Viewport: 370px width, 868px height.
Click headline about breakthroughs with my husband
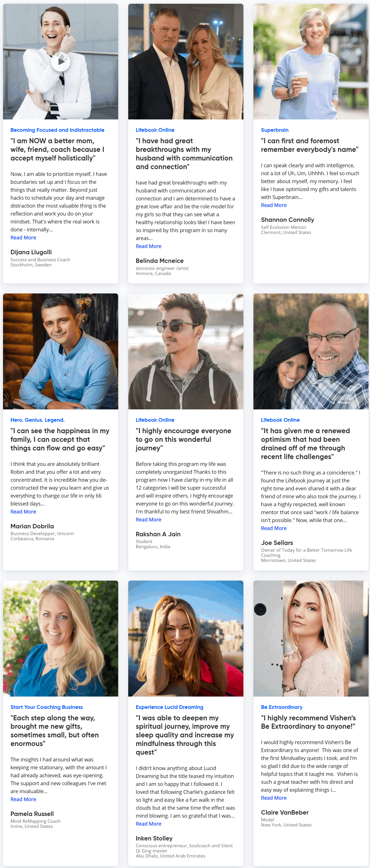184,154
